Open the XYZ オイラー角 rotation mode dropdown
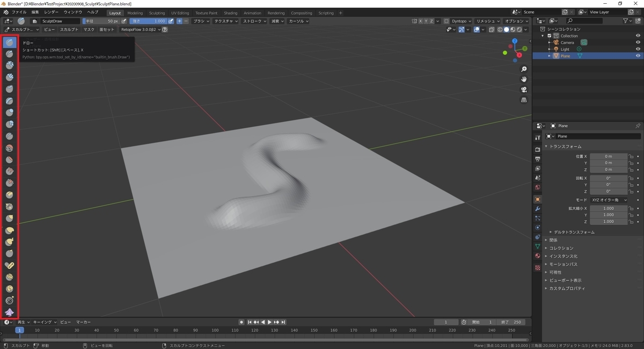The image size is (644, 349). pyautogui.click(x=609, y=200)
